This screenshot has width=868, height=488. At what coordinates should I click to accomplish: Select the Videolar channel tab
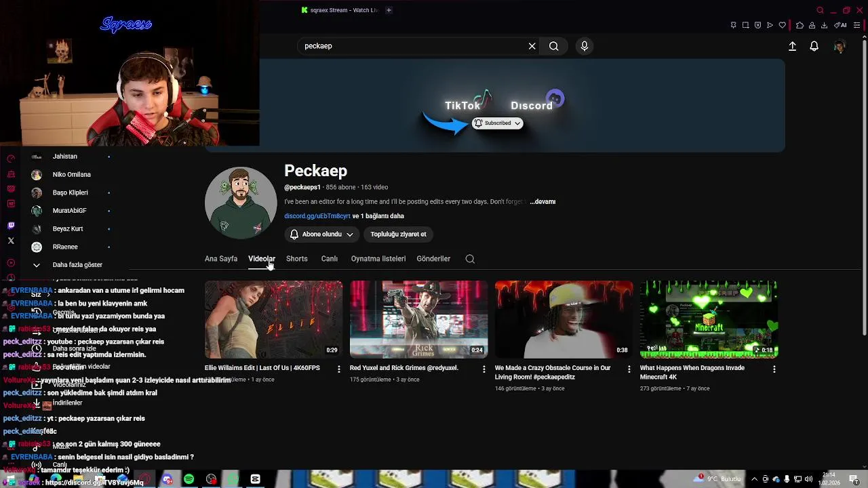point(262,259)
